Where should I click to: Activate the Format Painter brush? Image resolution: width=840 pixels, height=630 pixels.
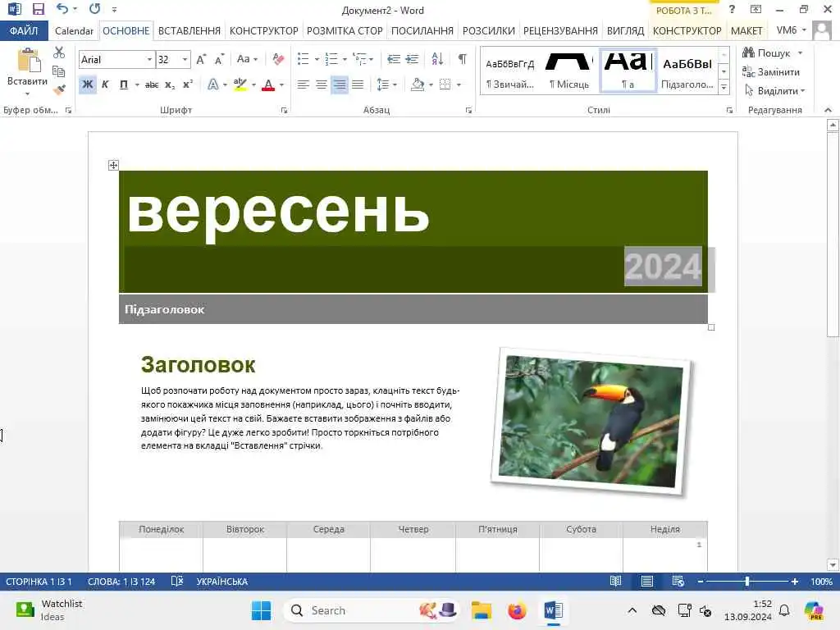coord(59,89)
